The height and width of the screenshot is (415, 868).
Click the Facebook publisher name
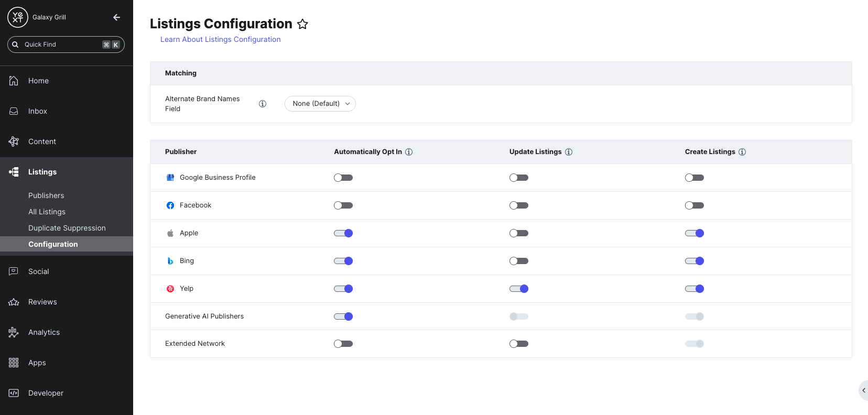pyautogui.click(x=196, y=205)
